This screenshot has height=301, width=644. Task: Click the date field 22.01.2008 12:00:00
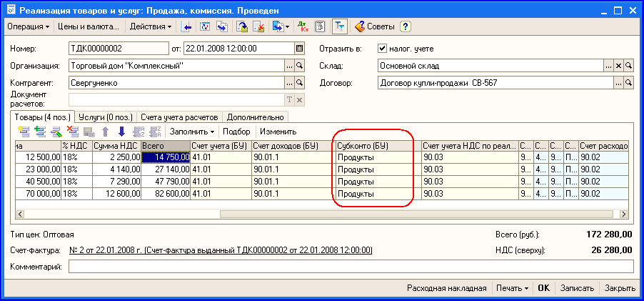coord(239,49)
